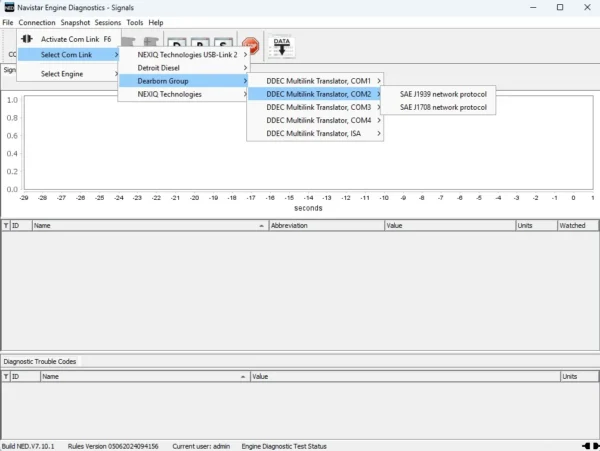Click the trouble codes Units column header
The width and height of the screenshot is (600, 451).
point(579,377)
